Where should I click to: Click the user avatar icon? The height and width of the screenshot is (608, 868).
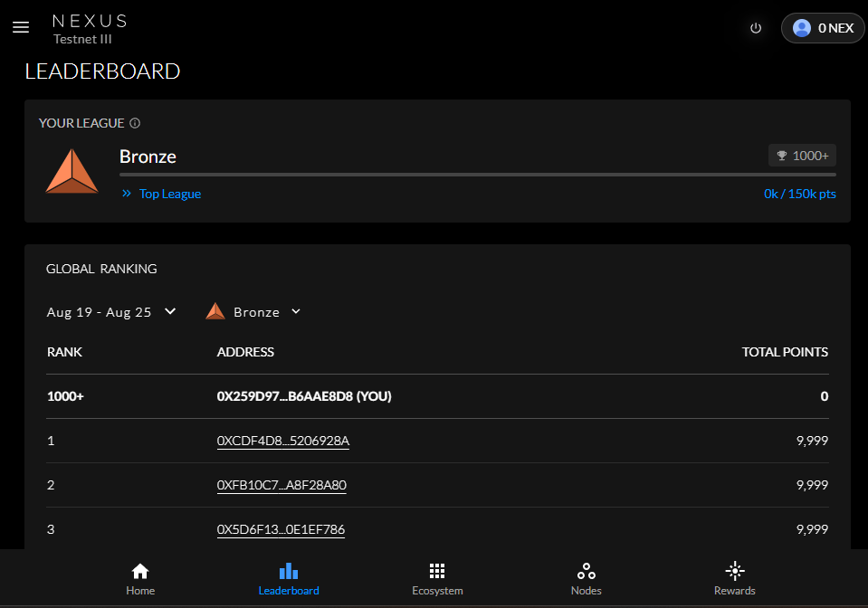click(x=801, y=28)
